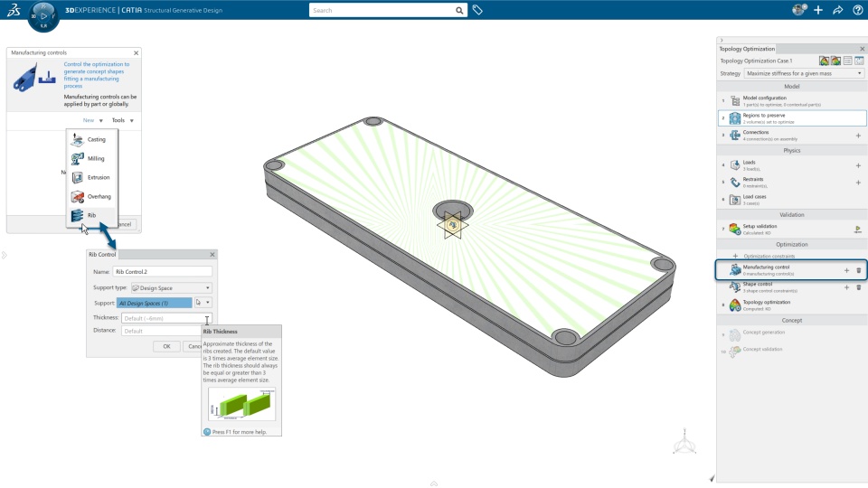Delete shape control trash icon
Viewport: 868px width, 488px height.
pos(859,287)
